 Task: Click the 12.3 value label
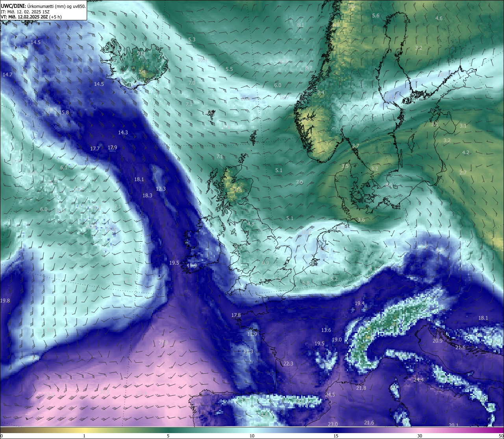pos(161,189)
